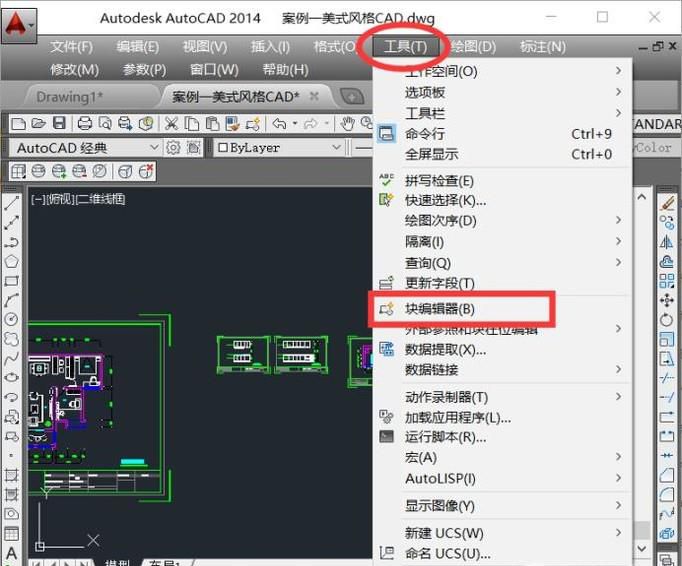This screenshot has height=566, width=682.
Task: Click the Plot printer icon
Action: (x=85, y=124)
